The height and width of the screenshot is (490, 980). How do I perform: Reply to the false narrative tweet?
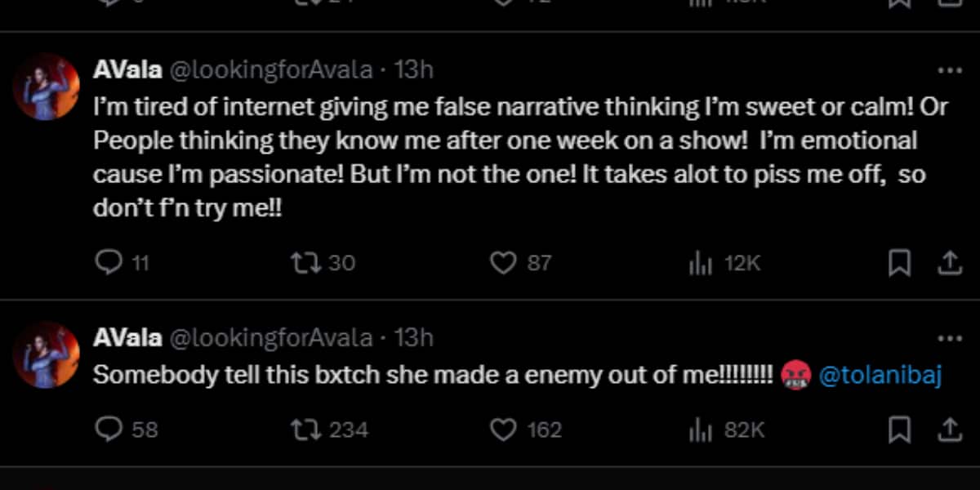109,263
